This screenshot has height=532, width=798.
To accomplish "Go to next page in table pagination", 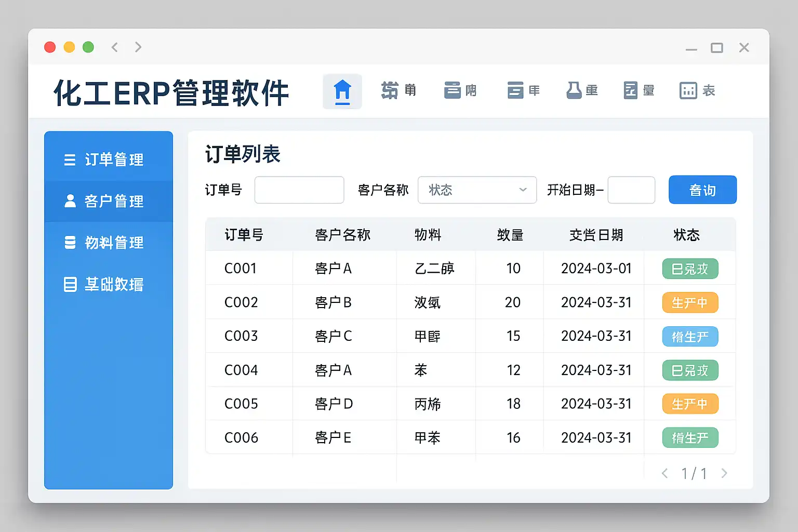I will [x=724, y=473].
